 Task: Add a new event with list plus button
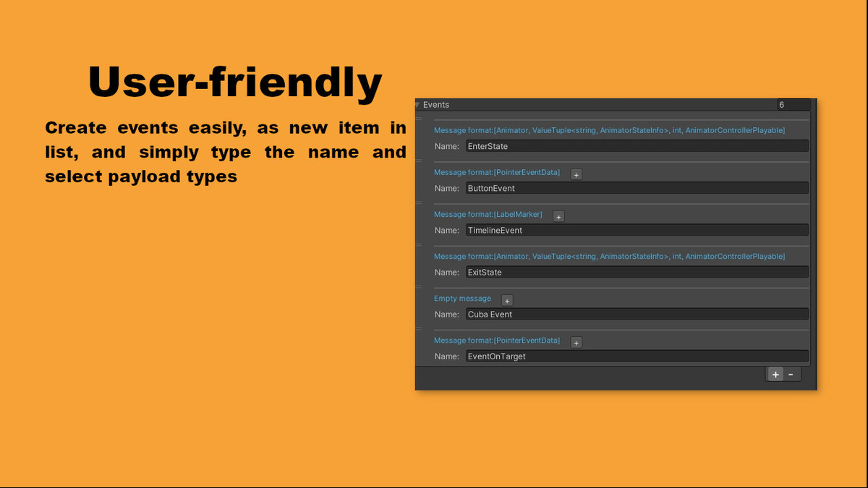(775, 374)
